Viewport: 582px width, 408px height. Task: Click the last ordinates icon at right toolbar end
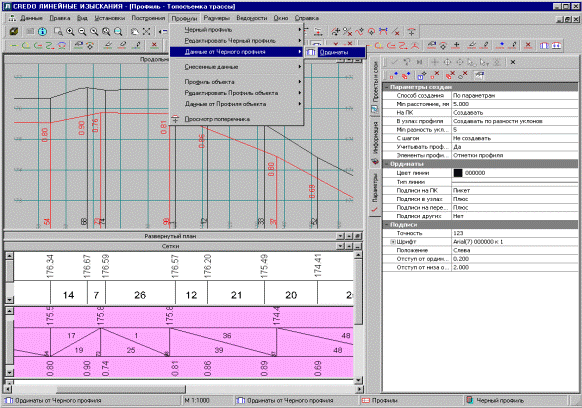(x=556, y=45)
